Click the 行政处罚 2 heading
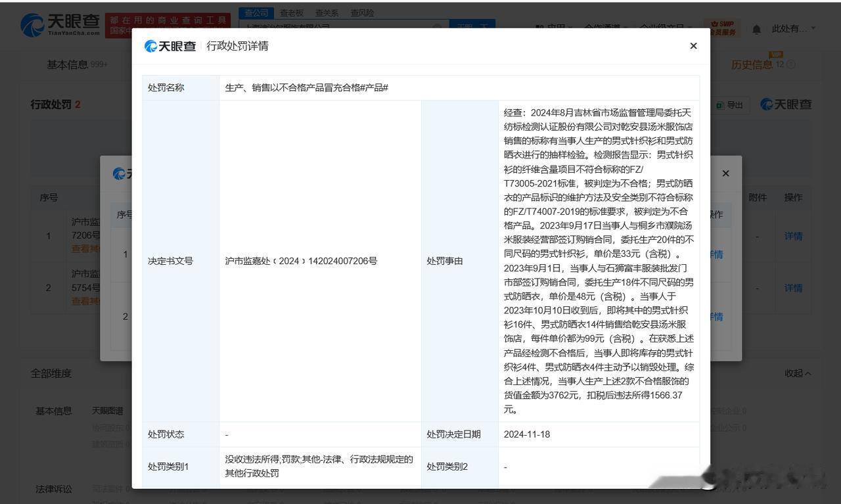 click(55, 104)
